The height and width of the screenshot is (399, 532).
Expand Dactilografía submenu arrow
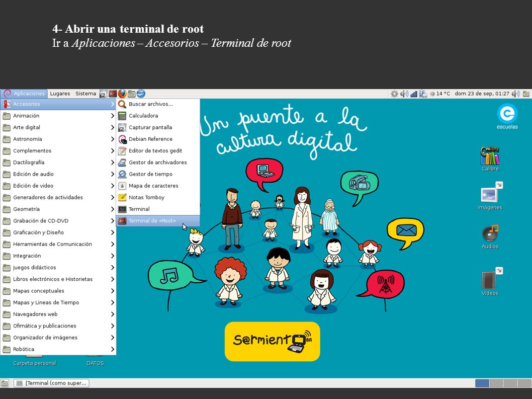point(112,163)
